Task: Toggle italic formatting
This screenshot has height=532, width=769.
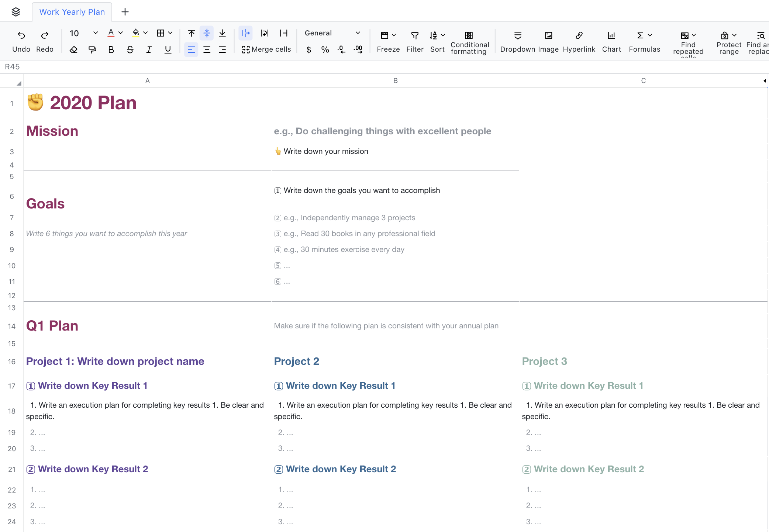Action: click(x=149, y=50)
